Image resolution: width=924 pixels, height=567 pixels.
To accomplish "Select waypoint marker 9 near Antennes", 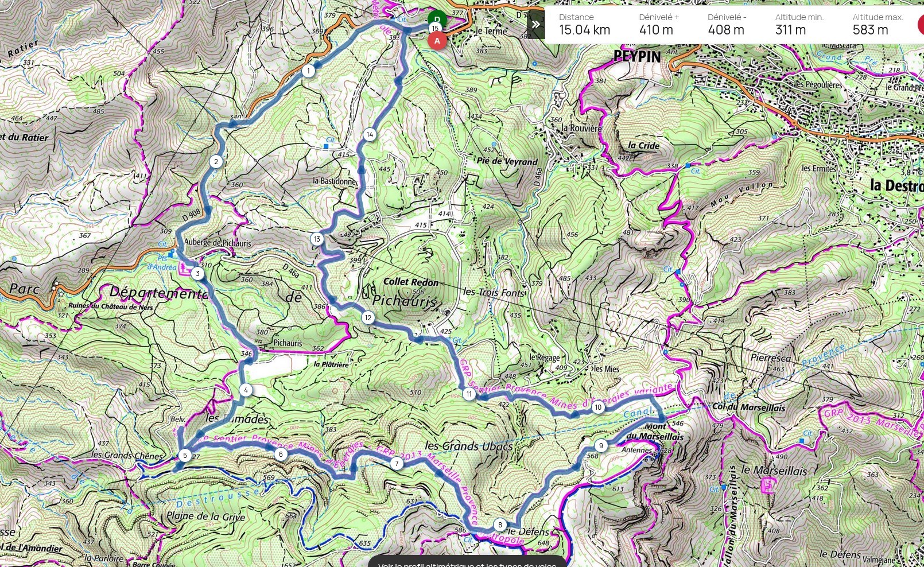I will tap(601, 445).
